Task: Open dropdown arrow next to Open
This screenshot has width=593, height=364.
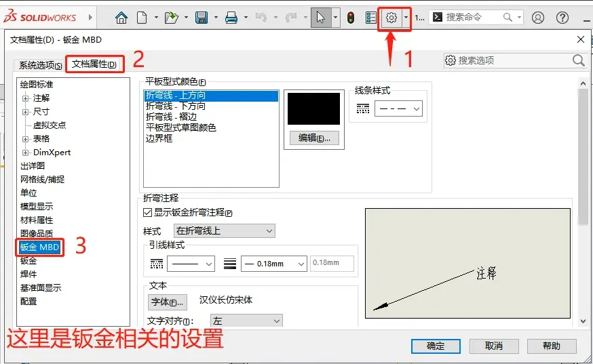Action: tap(186, 18)
